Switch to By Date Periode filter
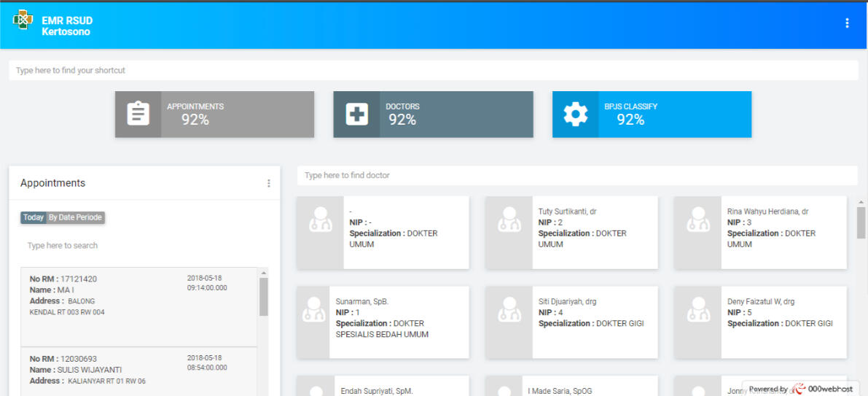 (x=75, y=217)
